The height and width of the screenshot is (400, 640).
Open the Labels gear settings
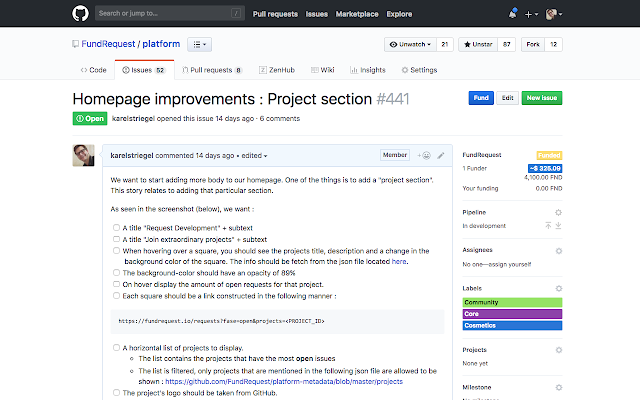(x=560, y=289)
